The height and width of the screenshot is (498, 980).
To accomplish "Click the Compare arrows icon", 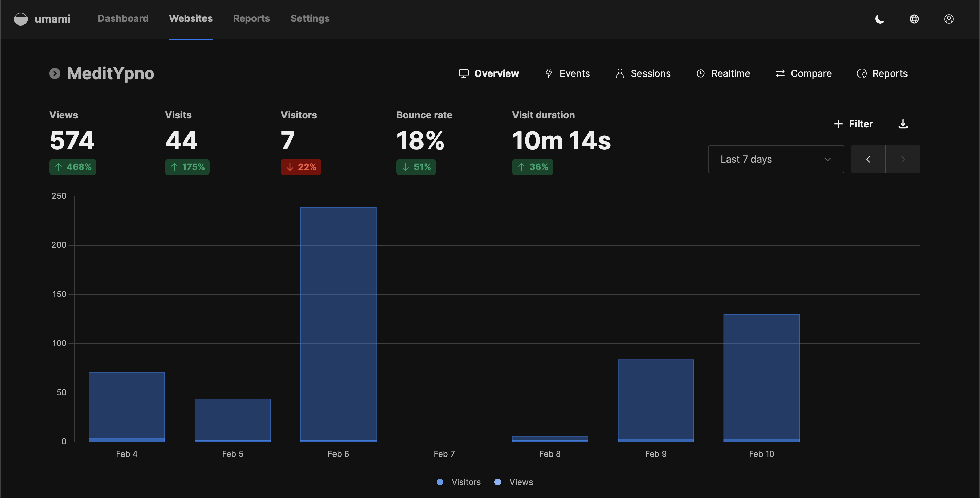I will click(x=781, y=73).
